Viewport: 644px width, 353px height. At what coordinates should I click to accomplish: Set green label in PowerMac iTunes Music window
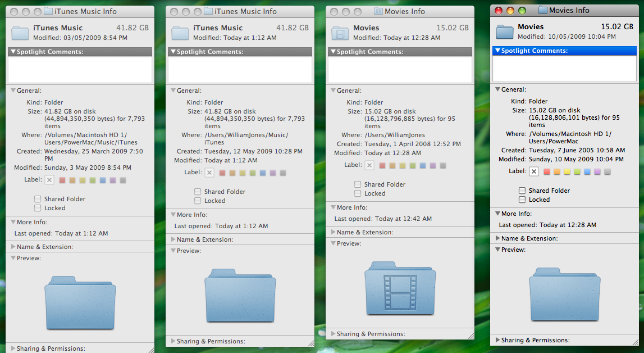(93, 180)
